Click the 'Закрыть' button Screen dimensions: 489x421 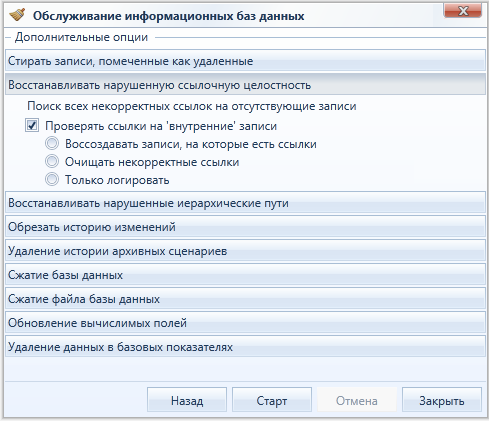[442, 400]
